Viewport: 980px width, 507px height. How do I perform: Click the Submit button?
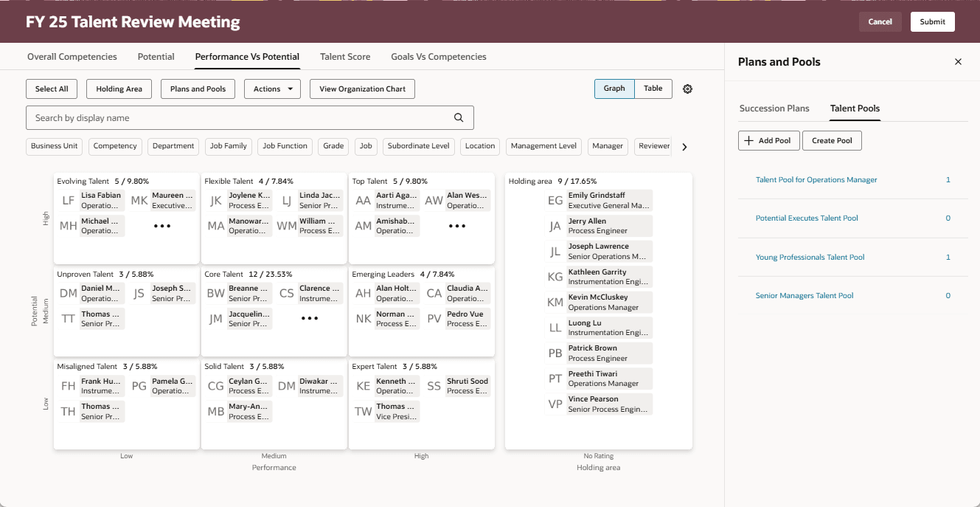click(933, 22)
